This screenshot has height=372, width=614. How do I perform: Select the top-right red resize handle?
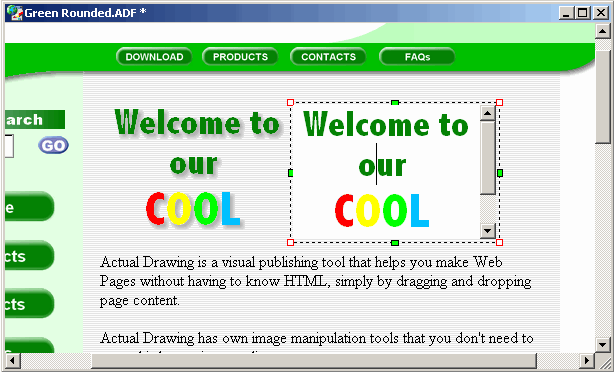click(499, 103)
